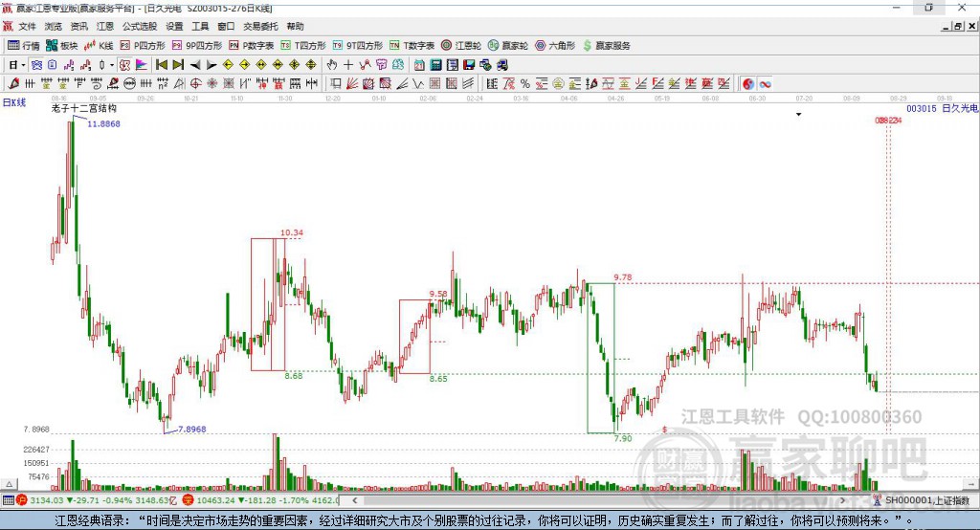The height and width of the screenshot is (530, 980).
Task: Select the Gann fan angle lines tool
Action: (x=353, y=83)
